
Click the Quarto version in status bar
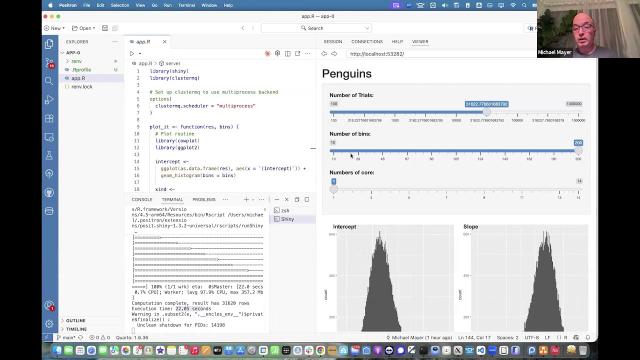[132, 338]
